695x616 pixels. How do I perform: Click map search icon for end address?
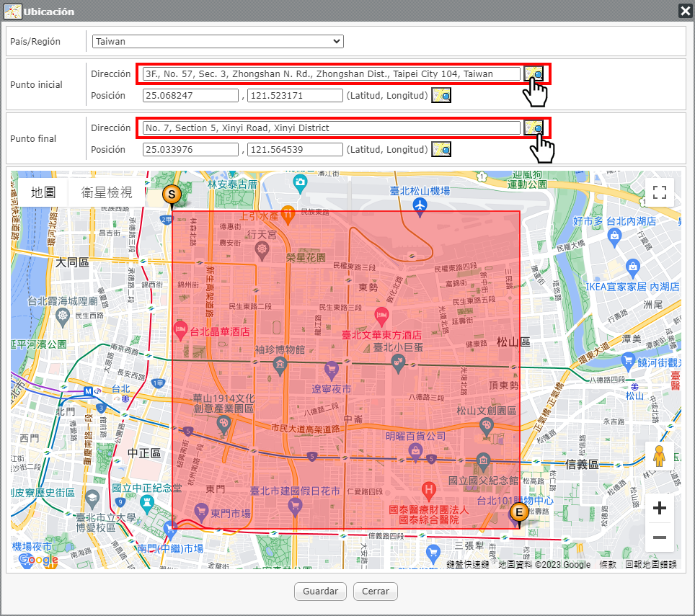[x=534, y=128]
